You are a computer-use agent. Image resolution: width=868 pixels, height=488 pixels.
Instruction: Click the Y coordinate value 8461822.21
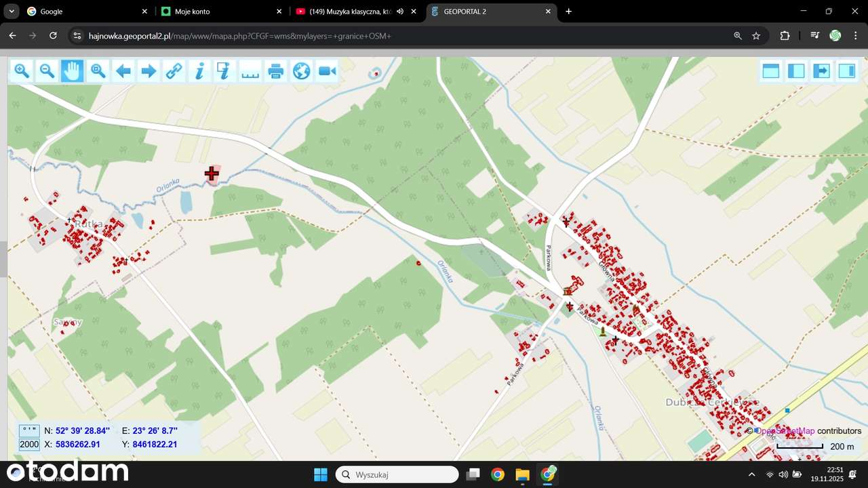[x=155, y=445]
